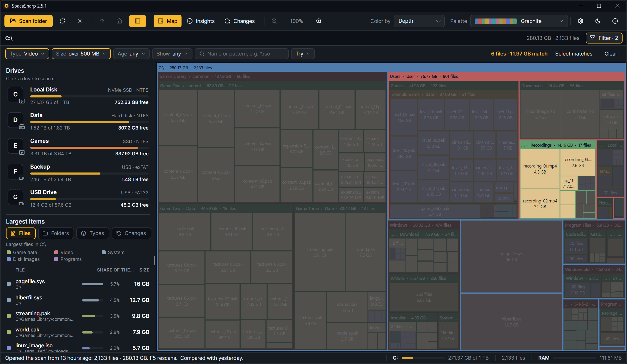Toggle the Game data legend swatch
The height and width of the screenshot is (364, 627).
[9, 252]
